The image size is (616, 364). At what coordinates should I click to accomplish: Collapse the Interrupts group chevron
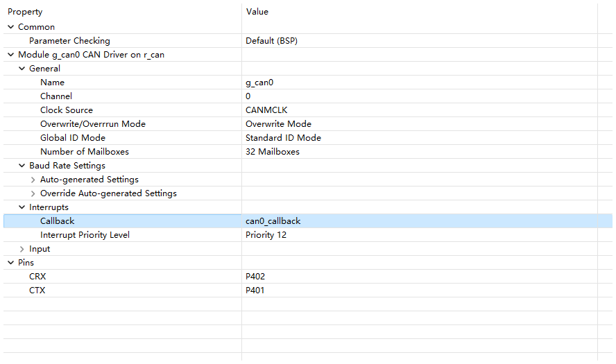click(22, 207)
